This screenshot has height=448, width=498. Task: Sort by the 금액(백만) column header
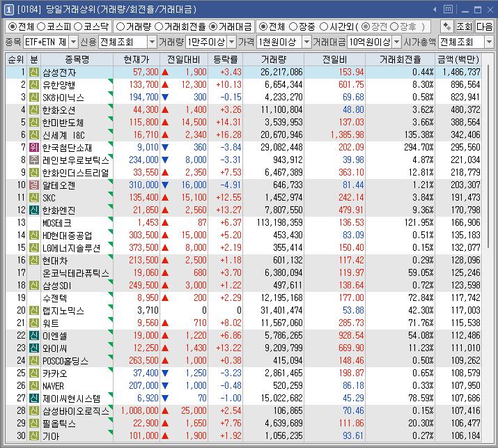(458, 59)
